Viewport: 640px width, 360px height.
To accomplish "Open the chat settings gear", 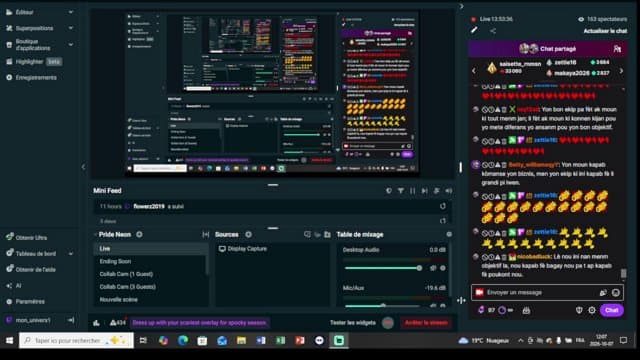I will 592,310.
